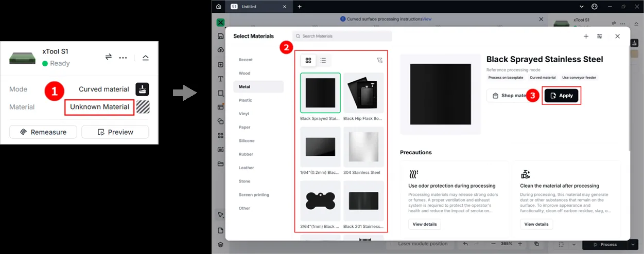Click the insert image icon in the sidebar

220,65
